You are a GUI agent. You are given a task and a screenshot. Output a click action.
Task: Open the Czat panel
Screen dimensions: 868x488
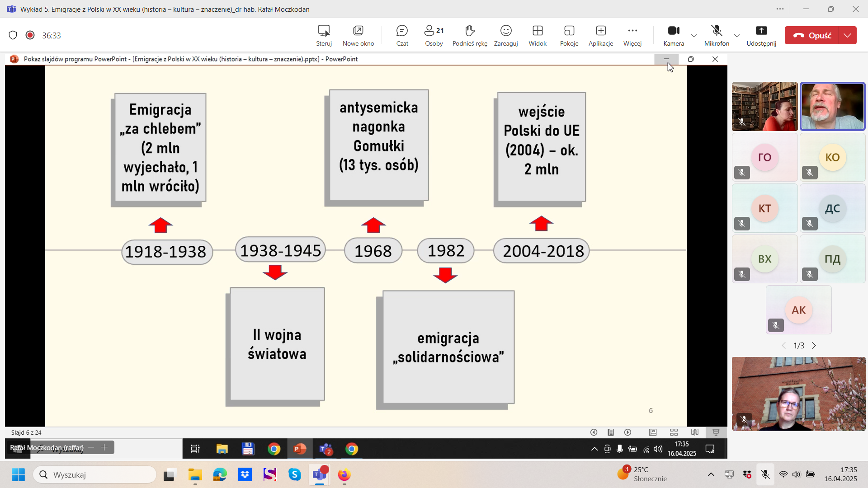(402, 35)
